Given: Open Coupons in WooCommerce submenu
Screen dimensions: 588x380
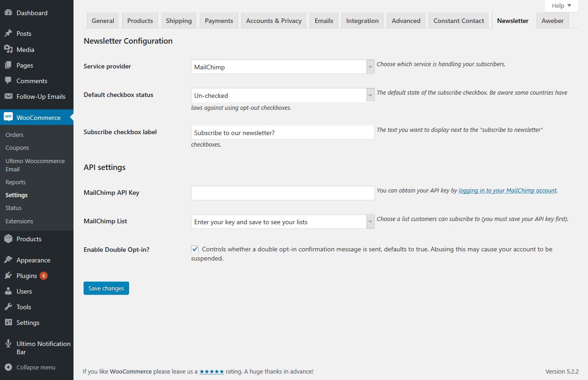Looking at the screenshot, I should [x=17, y=147].
